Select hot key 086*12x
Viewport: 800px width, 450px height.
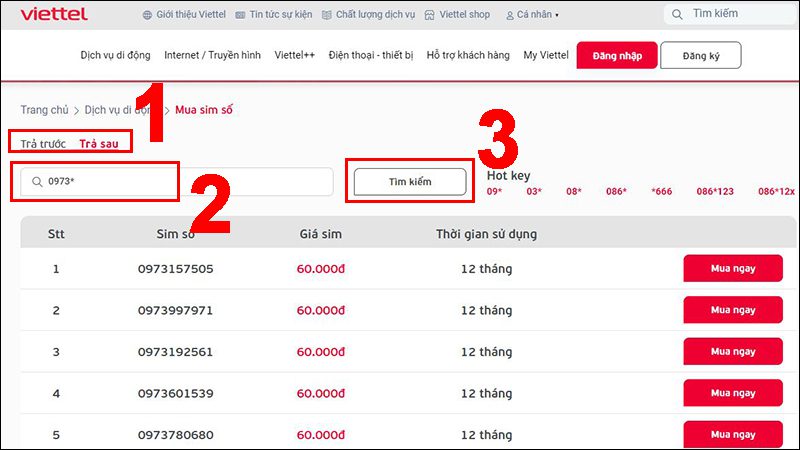(776, 191)
